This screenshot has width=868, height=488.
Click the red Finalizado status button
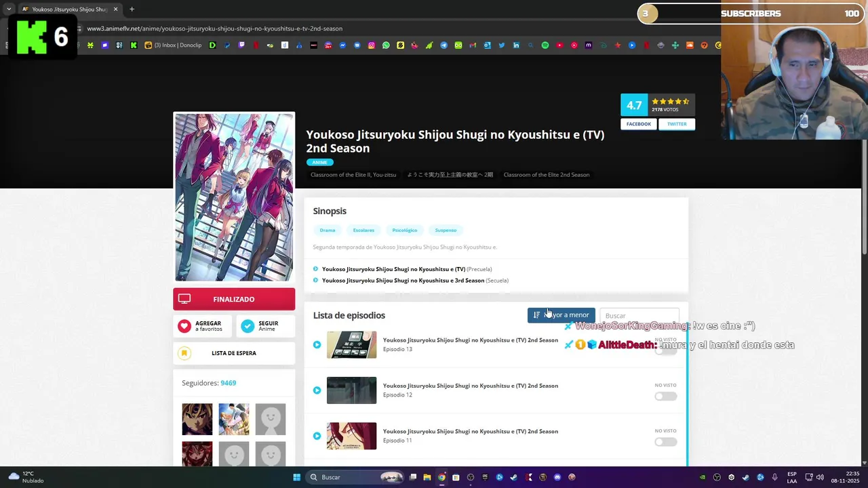coord(234,299)
